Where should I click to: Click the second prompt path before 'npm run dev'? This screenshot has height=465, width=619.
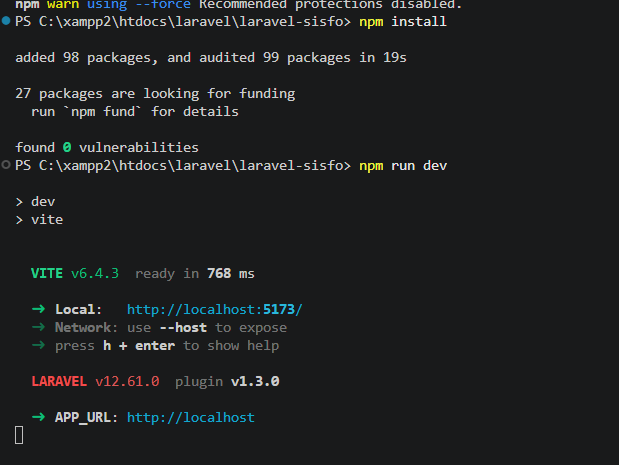[x=183, y=166]
